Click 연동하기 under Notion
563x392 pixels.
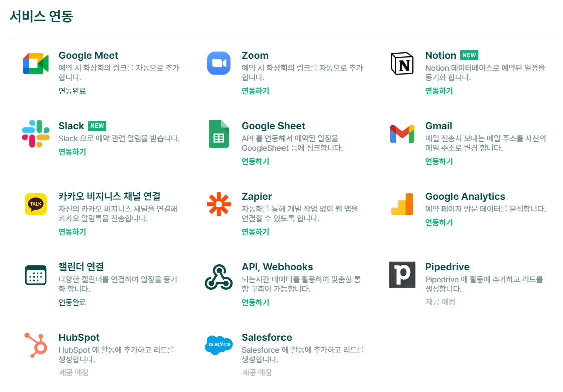click(439, 91)
